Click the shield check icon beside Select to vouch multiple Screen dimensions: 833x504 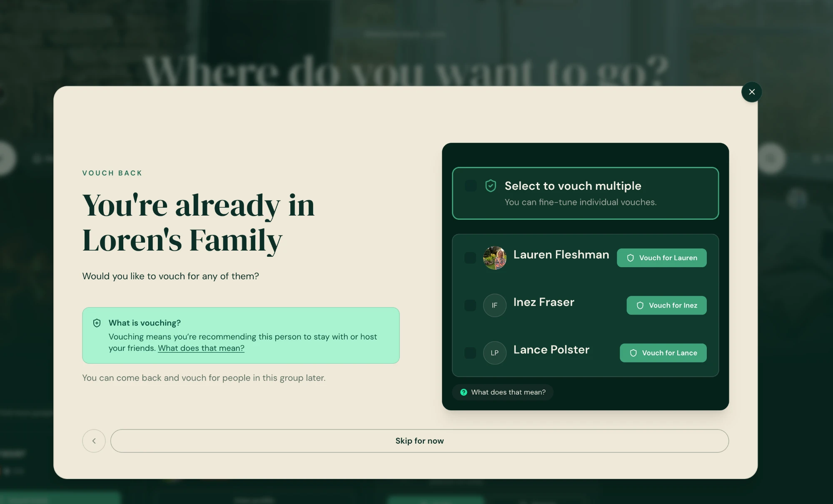pyautogui.click(x=491, y=186)
